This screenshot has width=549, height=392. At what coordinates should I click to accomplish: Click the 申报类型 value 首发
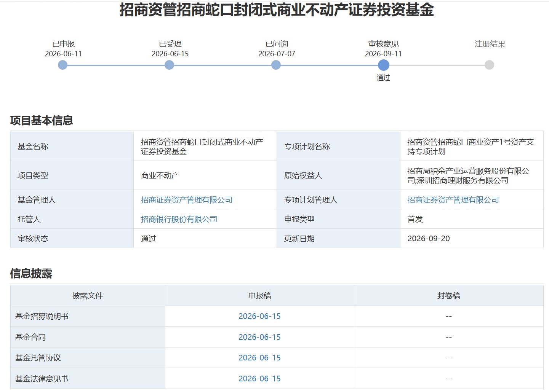click(x=415, y=219)
